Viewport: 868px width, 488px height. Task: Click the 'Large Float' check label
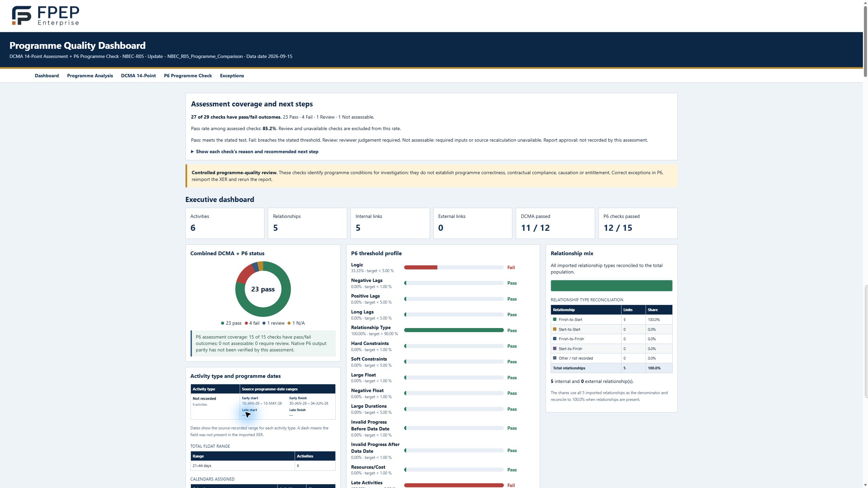[363, 375]
